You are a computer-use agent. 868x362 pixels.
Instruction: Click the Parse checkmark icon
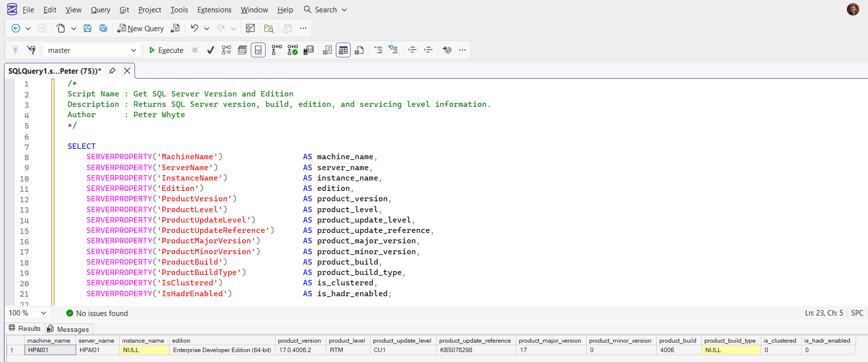(x=211, y=50)
